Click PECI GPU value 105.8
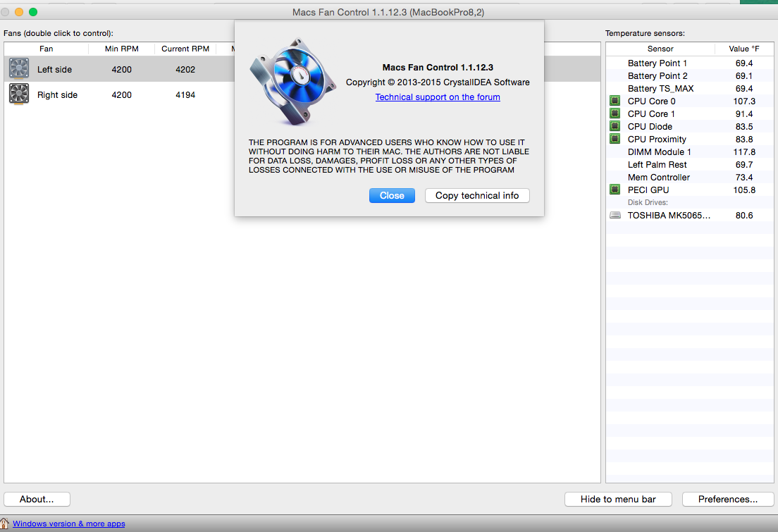The width and height of the screenshot is (778, 532). point(744,190)
